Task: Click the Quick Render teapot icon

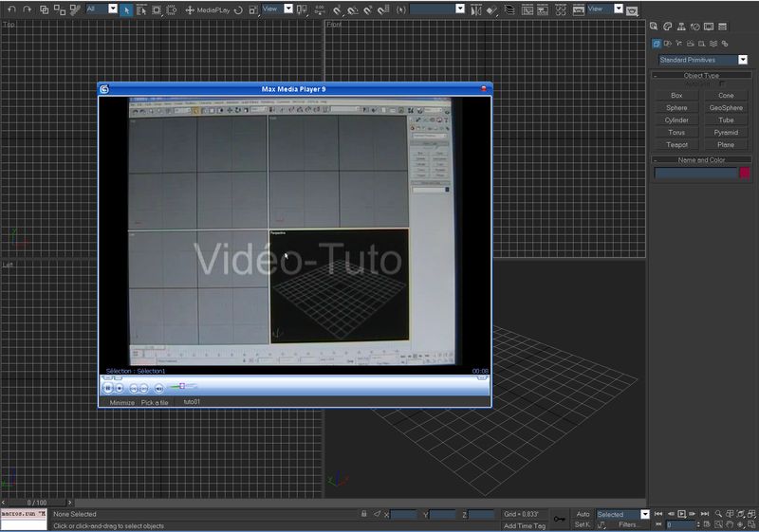Action: click(632, 10)
